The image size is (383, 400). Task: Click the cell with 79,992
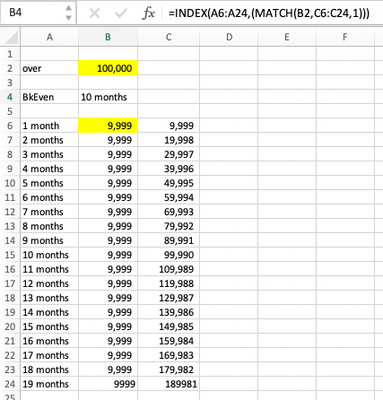point(169,226)
